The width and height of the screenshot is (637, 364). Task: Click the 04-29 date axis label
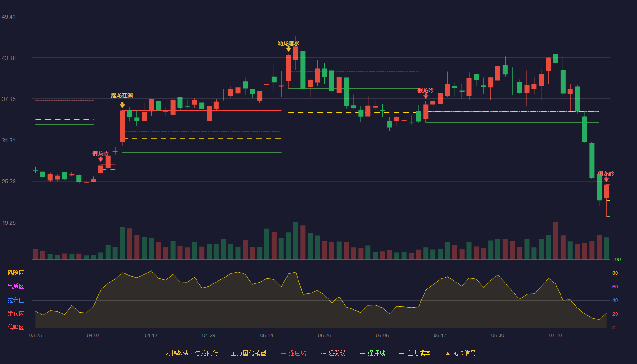[209, 335]
